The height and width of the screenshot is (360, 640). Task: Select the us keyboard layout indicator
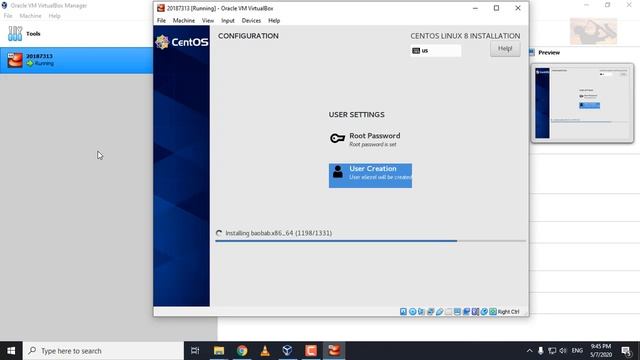pyautogui.click(x=436, y=51)
